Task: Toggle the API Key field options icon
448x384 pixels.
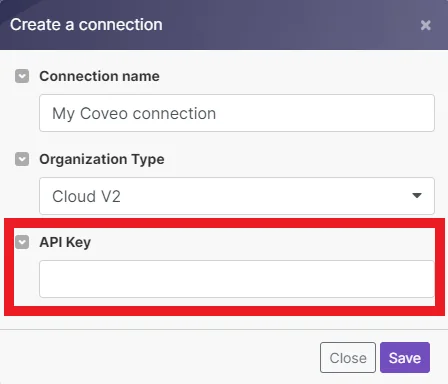Action: point(22,242)
